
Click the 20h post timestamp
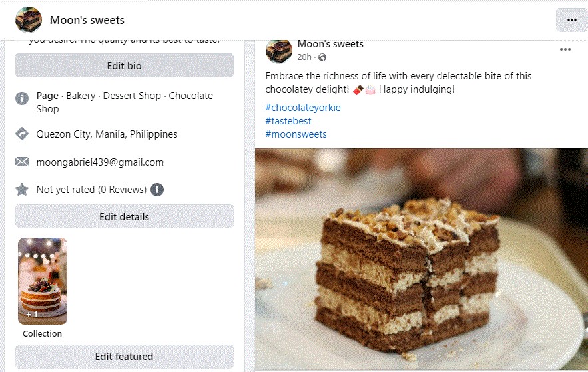[304, 57]
